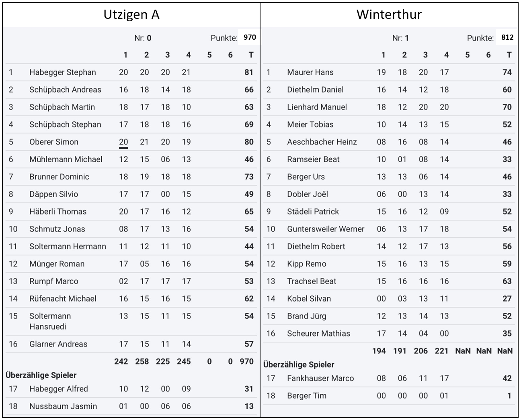Click the Utzigen A team title

tap(131, 15)
